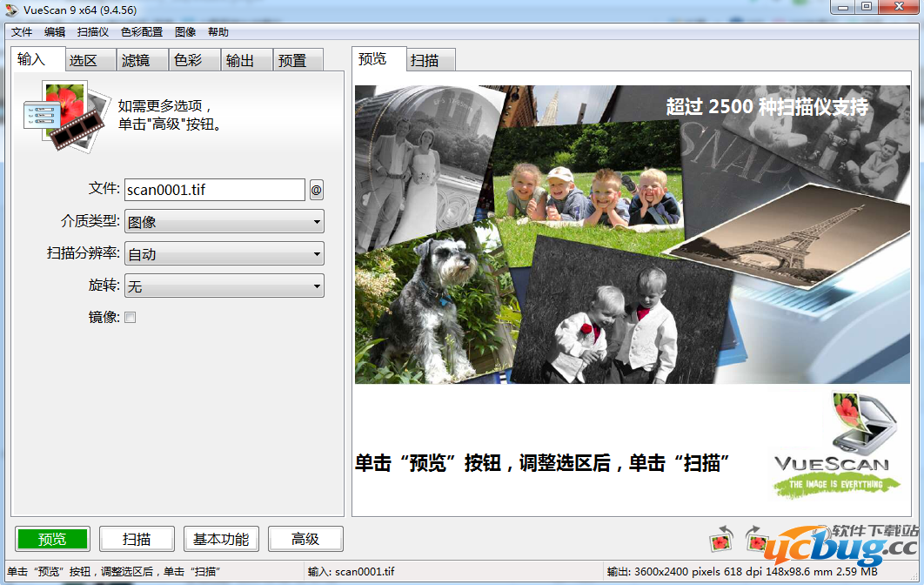Switch to the 色彩 tab
Viewport: 924px width, 585px height.
193,59
